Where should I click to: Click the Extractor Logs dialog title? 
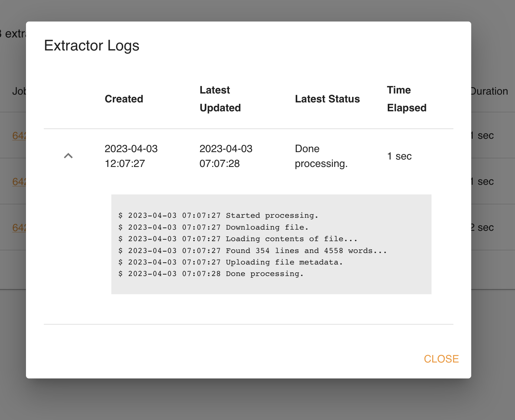(x=92, y=46)
